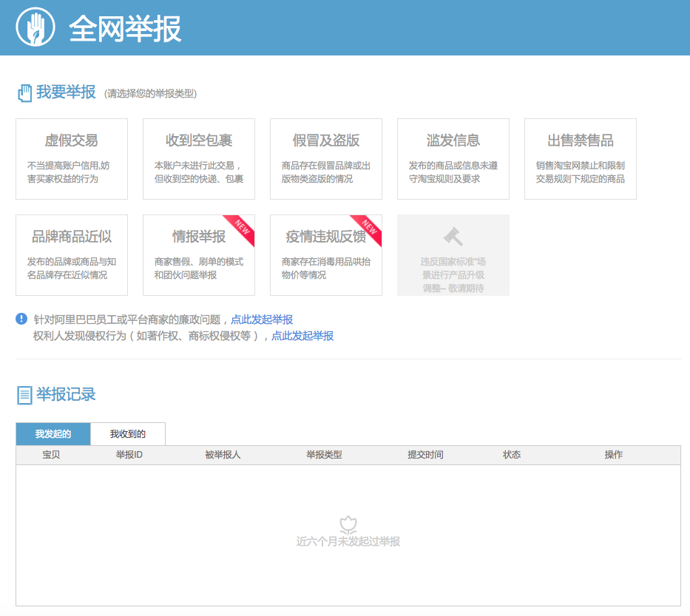
Task: Open the 点此发起举报 link for 廉政问题
Action: [262, 319]
